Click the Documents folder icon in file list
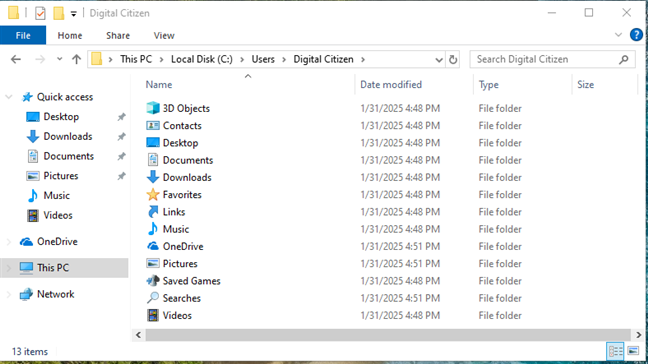 coord(153,160)
